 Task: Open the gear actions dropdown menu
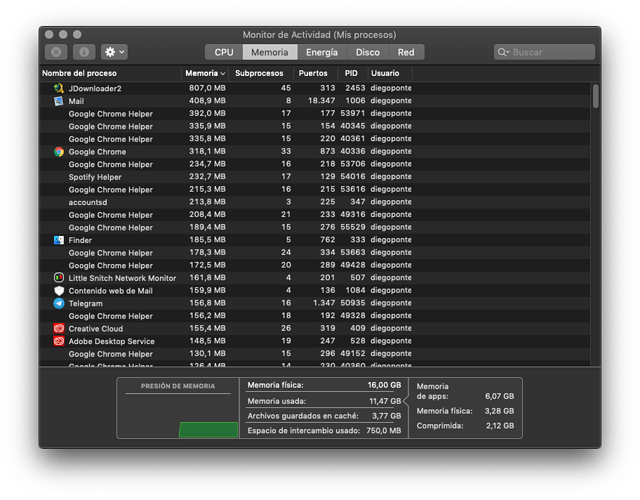click(114, 52)
